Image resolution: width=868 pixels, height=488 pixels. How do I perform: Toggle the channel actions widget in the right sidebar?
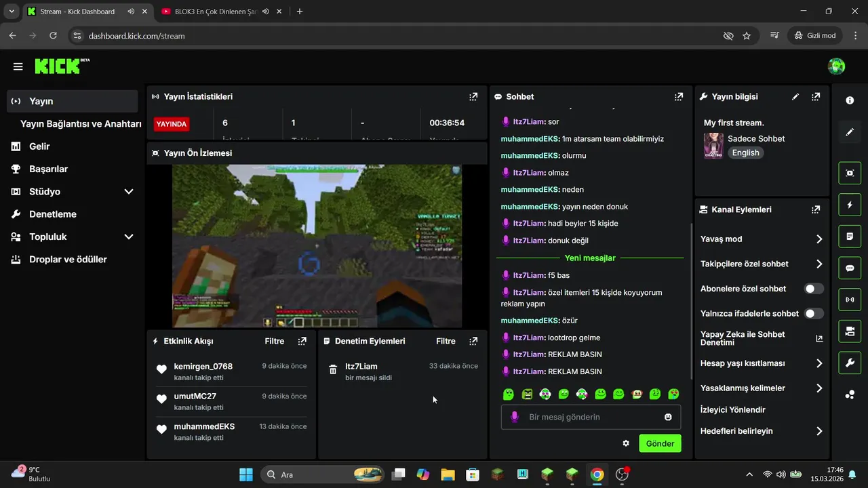coord(850,331)
